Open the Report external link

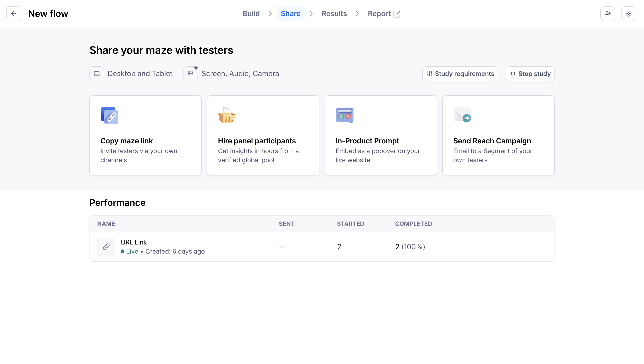pyautogui.click(x=384, y=13)
